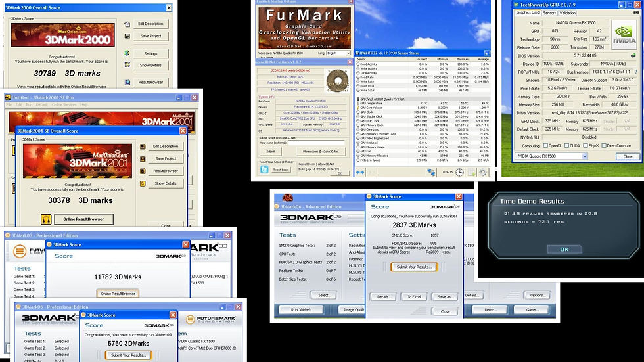Click Demo button in 3DMark06 window
644x362 pixels.
490,310
